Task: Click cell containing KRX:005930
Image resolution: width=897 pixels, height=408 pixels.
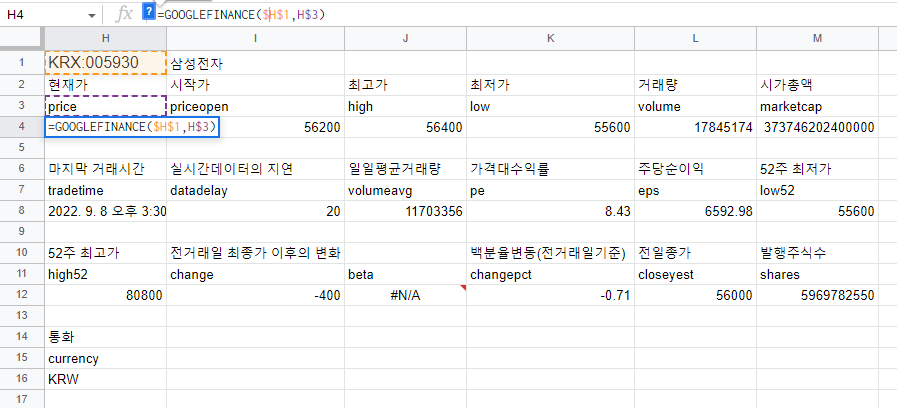Action: [x=106, y=62]
